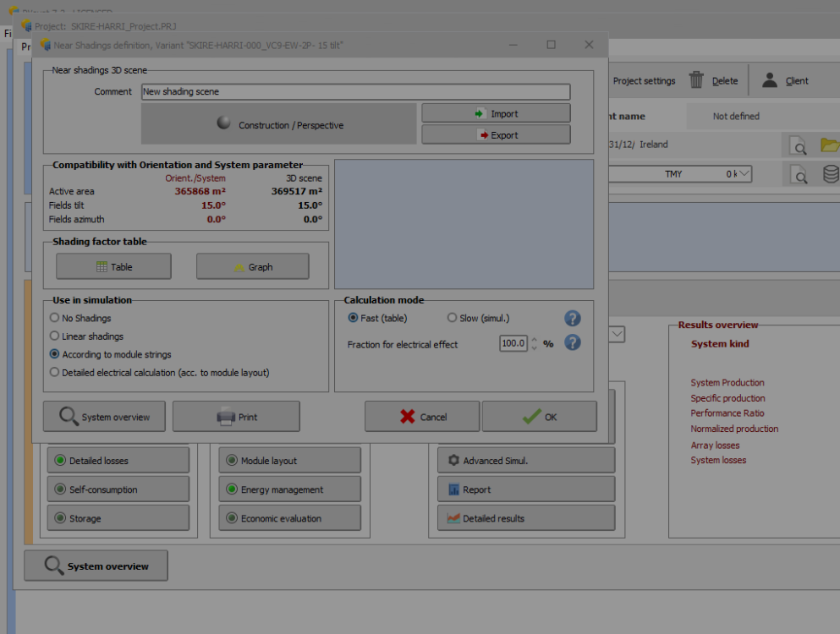This screenshot has height=634, width=840.
Task: Click the Export button with red arrow
Action: (496, 135)
